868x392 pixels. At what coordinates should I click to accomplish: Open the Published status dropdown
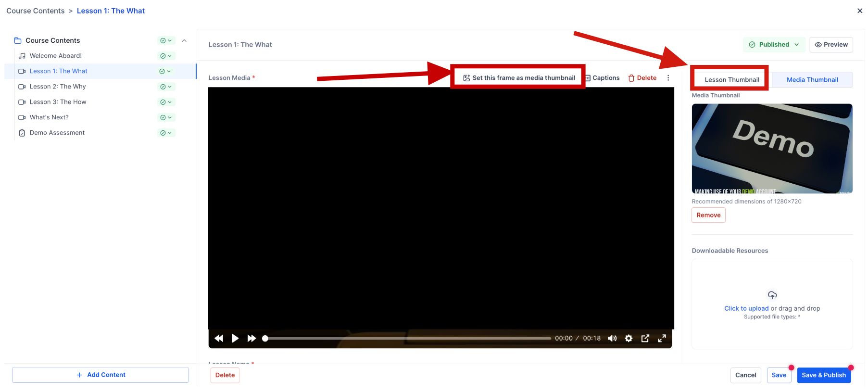(x=774, y=45)
